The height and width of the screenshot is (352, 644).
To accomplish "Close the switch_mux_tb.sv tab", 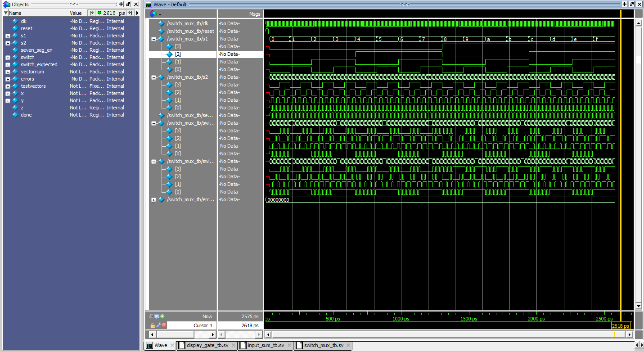I will pyautogui.click(x=349, y=346).
